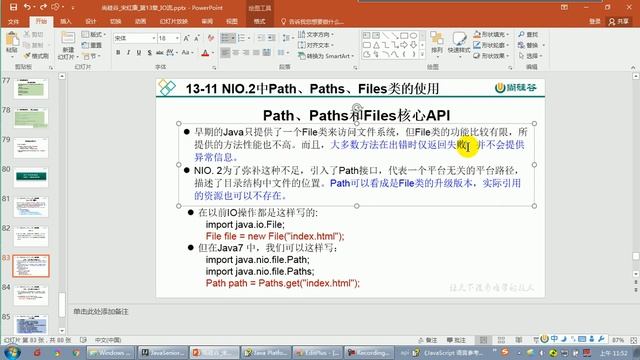Screen dimensions: 640x360
Task: Open the font name dropdown
Action: (x=154, y=38)
